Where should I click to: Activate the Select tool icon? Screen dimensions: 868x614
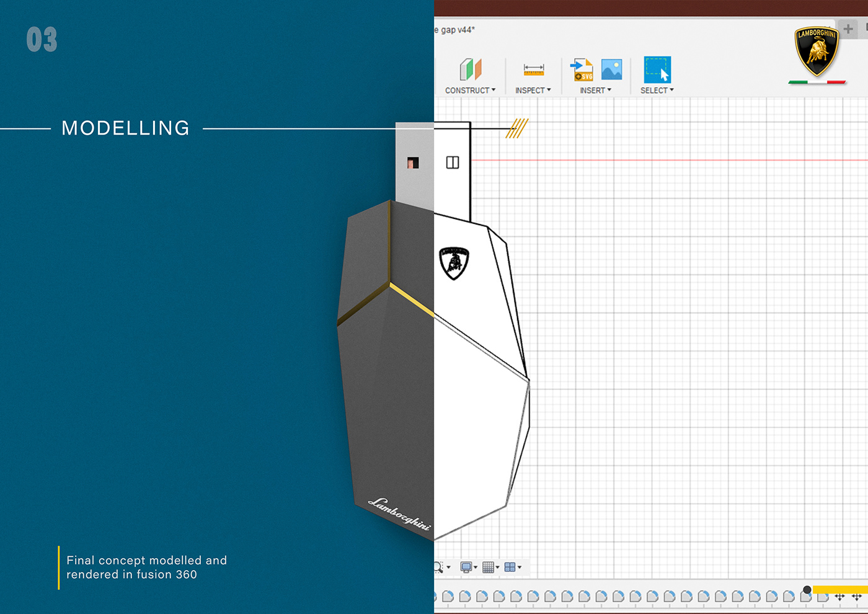click(657, 69)
